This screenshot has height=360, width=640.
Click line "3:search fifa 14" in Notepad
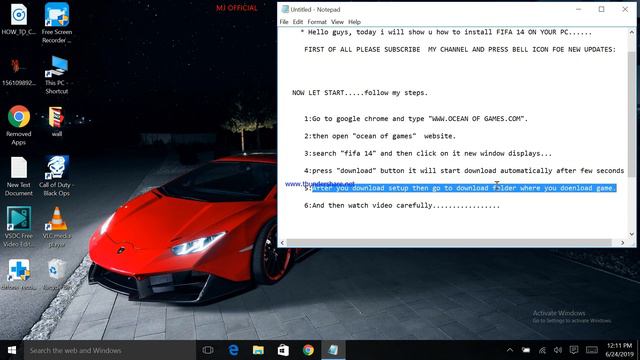pyautogui.click(x=428, y=153)
